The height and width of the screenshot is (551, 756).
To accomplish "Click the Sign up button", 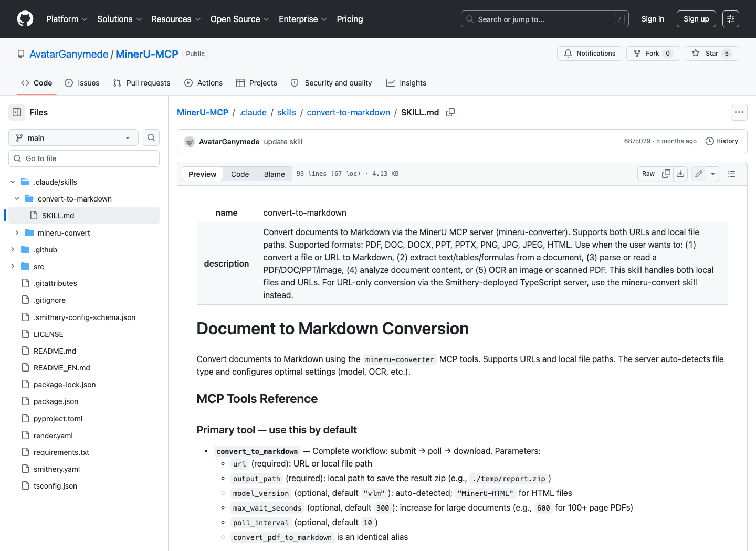I will 696,19.
